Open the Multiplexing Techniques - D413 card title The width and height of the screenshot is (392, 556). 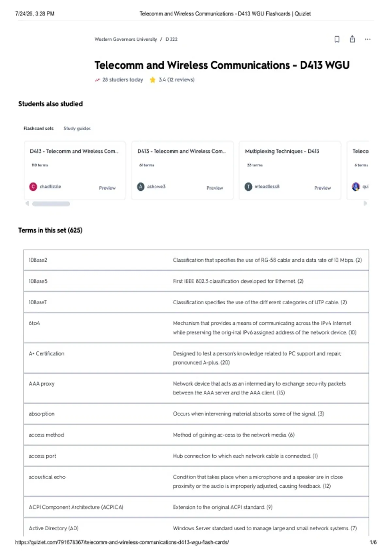point(282,151)
